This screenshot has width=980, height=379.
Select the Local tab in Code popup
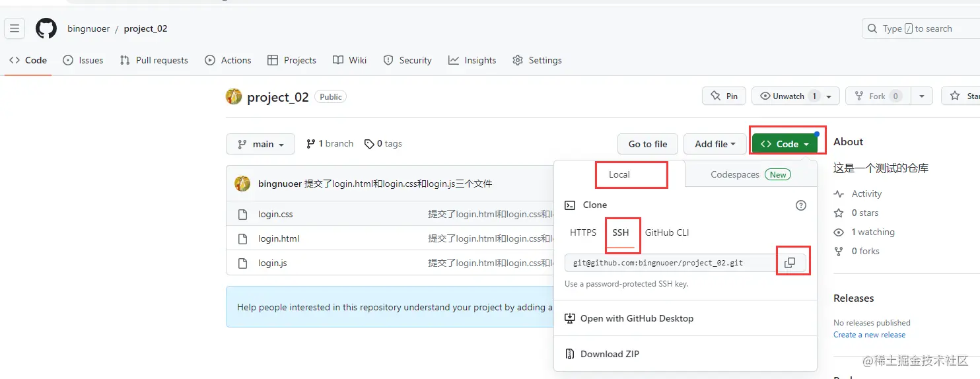click(x=619, y=174)
